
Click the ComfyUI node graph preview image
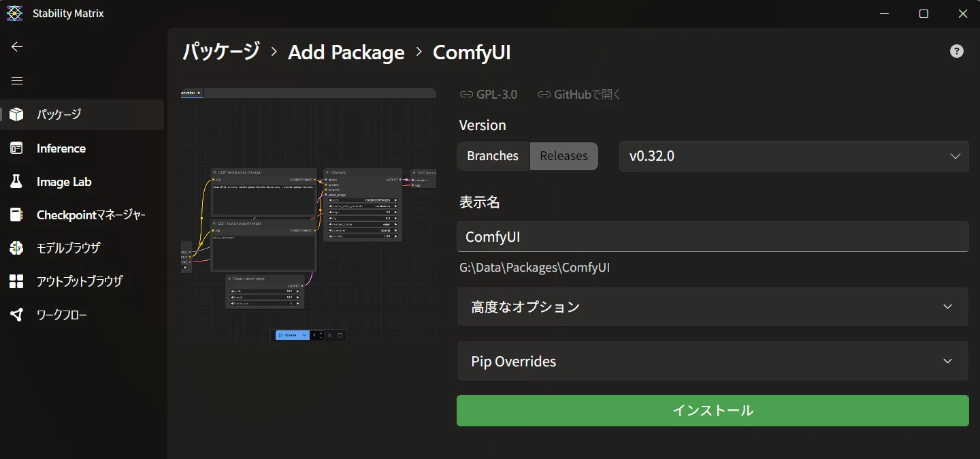tap(308, 215)
